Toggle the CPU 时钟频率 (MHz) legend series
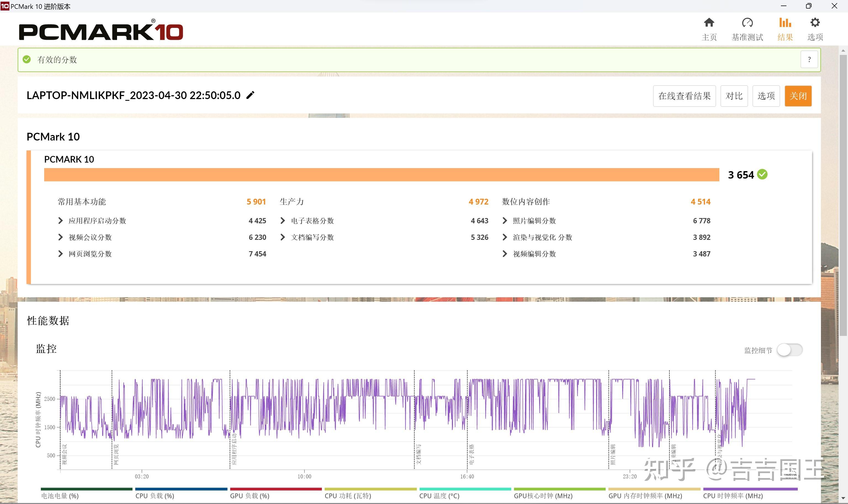This screenshot has width=848, height=504. [x=733, y=496]
